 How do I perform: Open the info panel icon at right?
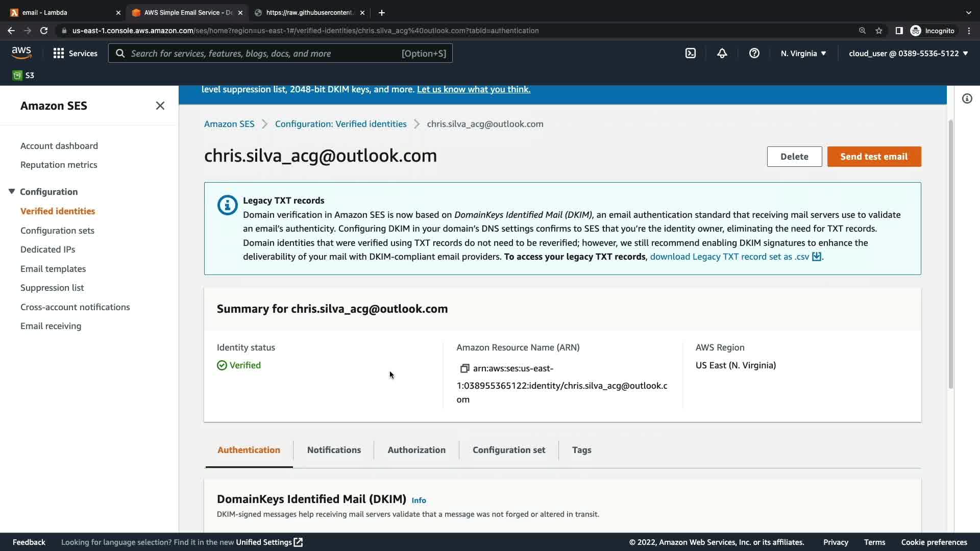[x=967, y=98]
